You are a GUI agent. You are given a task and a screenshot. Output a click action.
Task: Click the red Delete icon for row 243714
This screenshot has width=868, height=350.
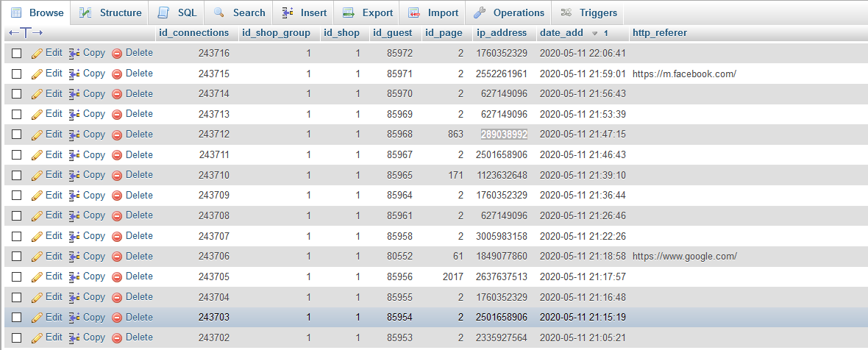pos(117,94)
